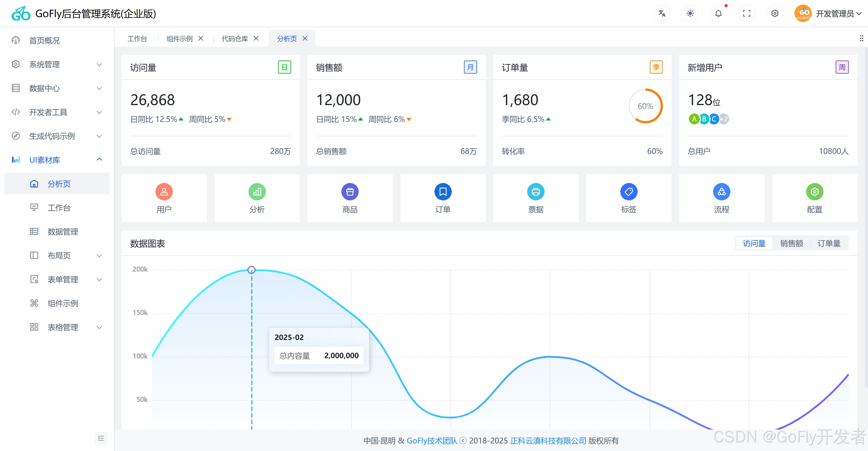This screenshot has height=451, width=868.
Task: Open the notification bell
Action: (x=718, y=14)
